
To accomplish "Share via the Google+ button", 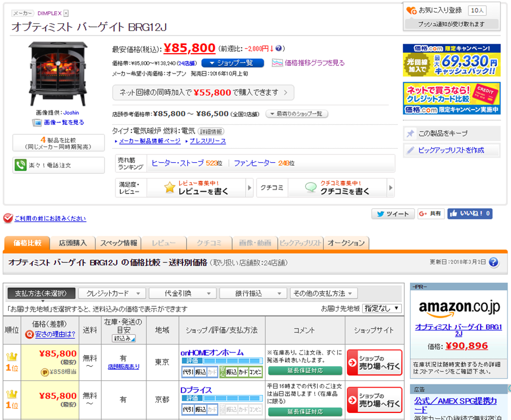I will click(431, 213).
